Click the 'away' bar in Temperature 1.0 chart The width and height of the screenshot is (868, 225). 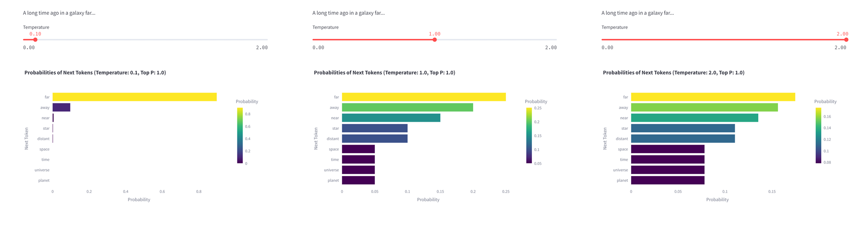click(x=408, y=107)
